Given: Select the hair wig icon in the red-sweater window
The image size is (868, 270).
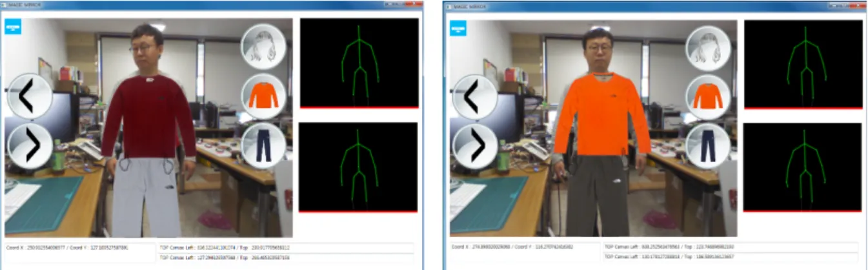Looking at the screenshot, I should pos(263,47).
